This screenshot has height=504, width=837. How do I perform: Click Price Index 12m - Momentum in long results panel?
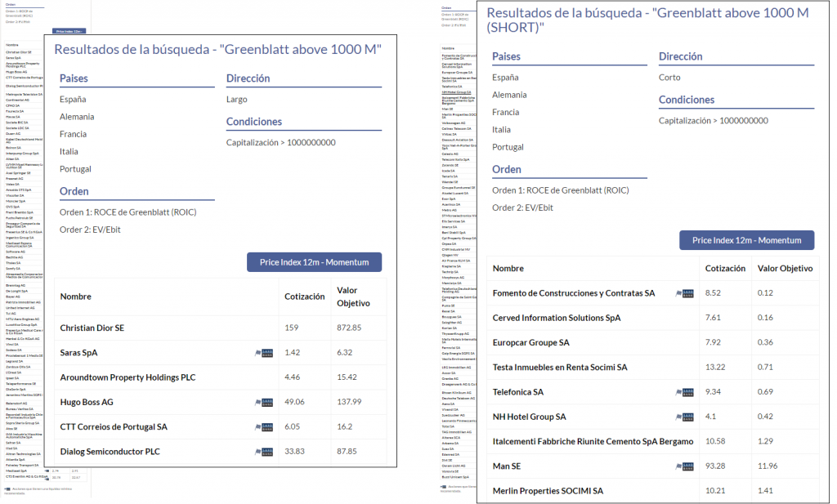click(x=314, y=262)
